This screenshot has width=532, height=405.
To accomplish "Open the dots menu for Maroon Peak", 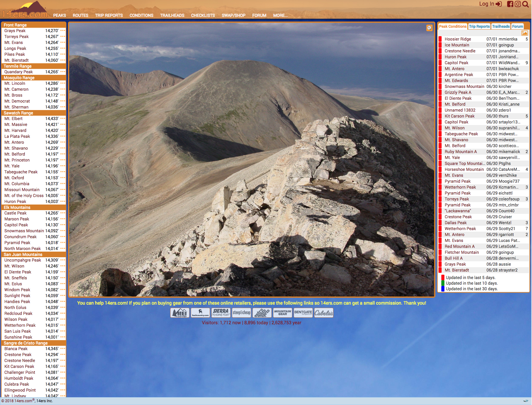I will point(63,219).
